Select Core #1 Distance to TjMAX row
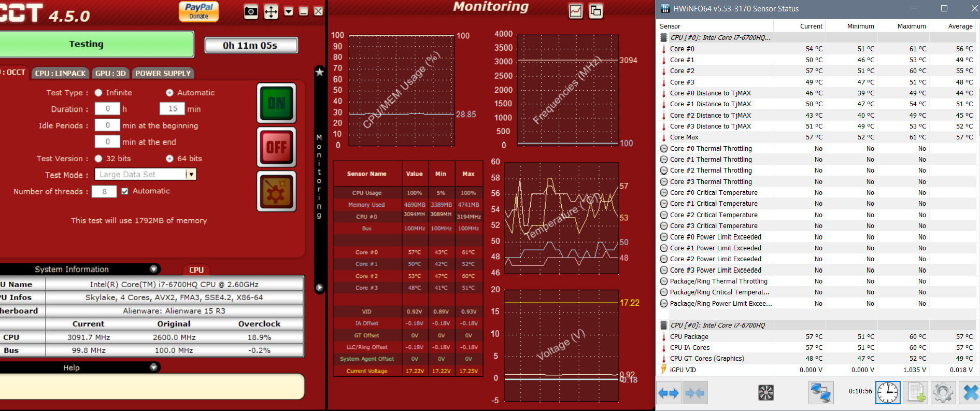The width and height of the screenshot is (980, 411). pyautogui.click(x=818, y=104)
